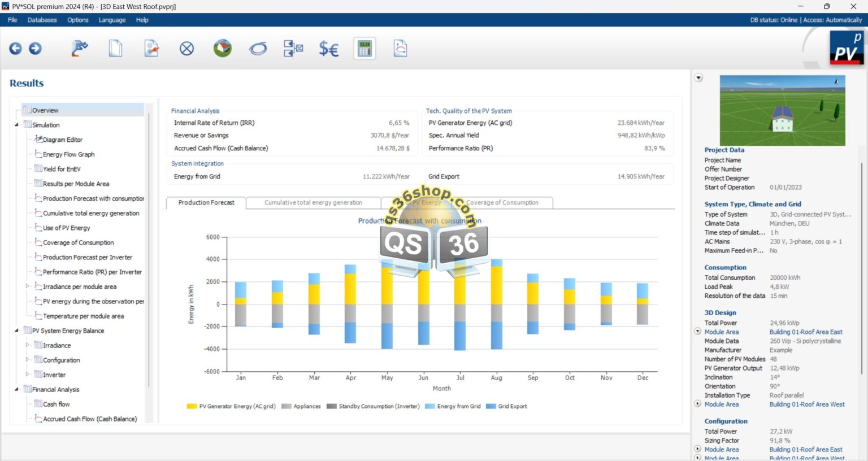Viewport: 868px width, 461px height.
Task: Open the Options menu
Action: tap(78, 20)
